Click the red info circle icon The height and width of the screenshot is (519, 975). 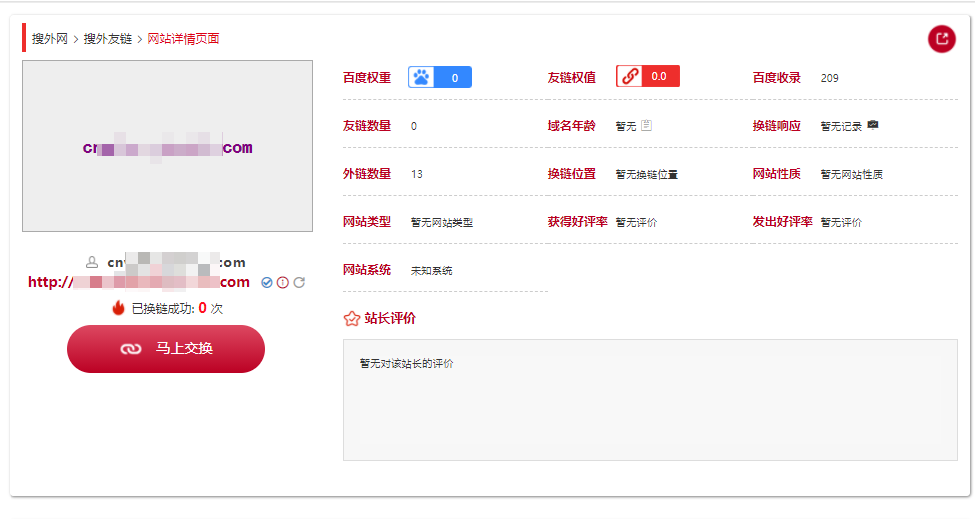point(283,283)
